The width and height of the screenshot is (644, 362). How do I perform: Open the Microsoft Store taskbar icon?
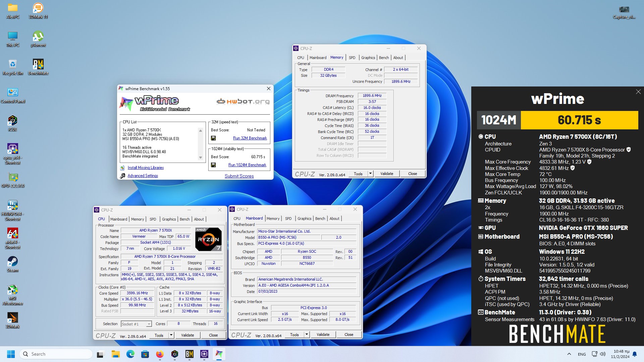tap(145, 354)
